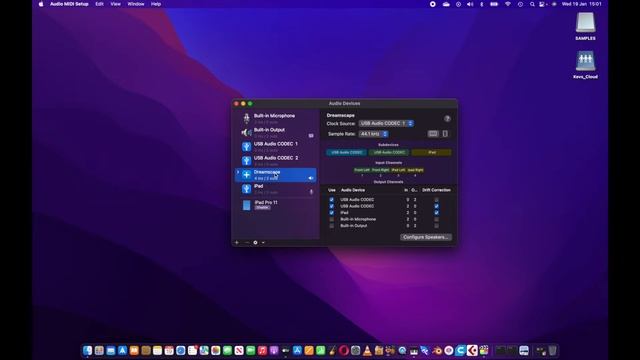
Task: Enable drift correction for Built-in Output
Action: tap(436, 226)
